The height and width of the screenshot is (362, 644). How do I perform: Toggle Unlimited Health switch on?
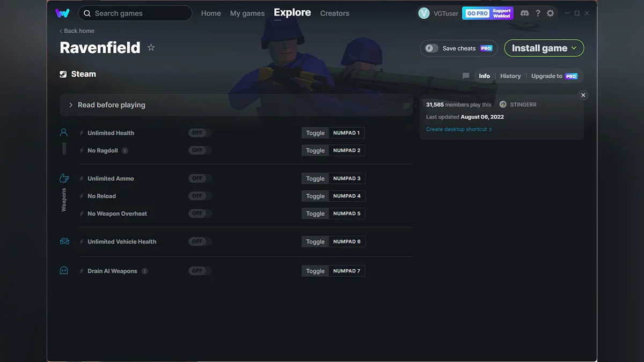click(x=200, y=133)
